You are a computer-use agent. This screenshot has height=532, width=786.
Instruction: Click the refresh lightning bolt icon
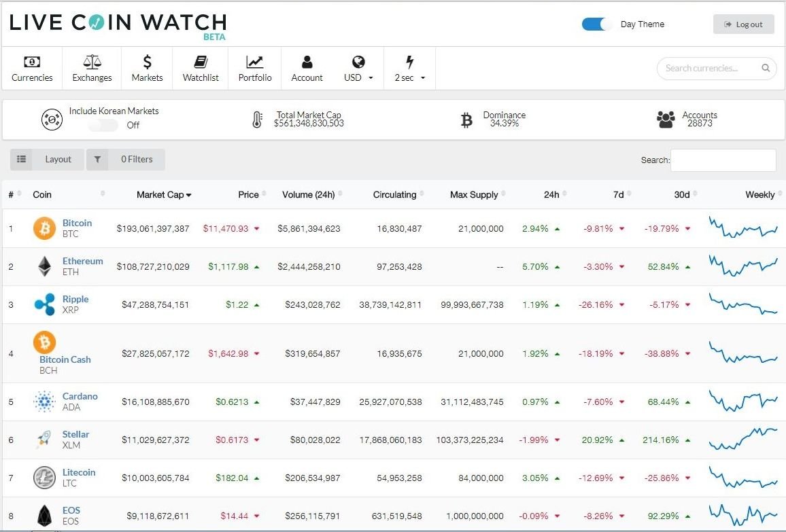point(409,62)
